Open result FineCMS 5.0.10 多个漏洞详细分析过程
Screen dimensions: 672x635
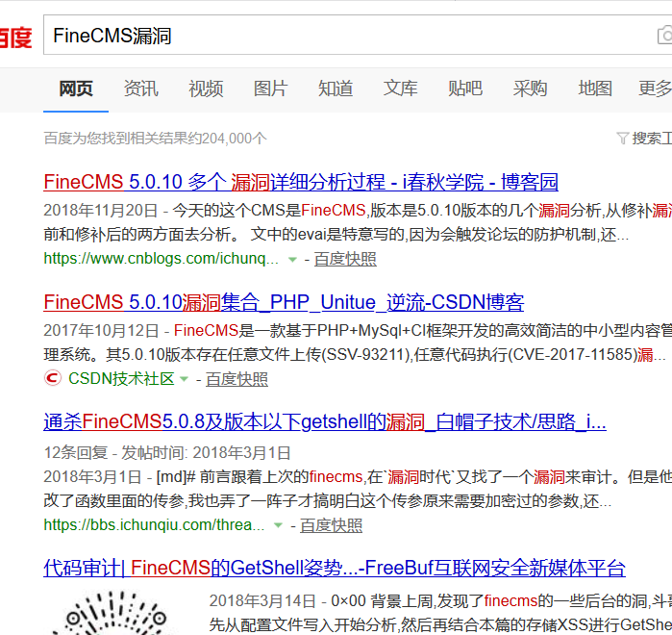[x=301, y=182]
